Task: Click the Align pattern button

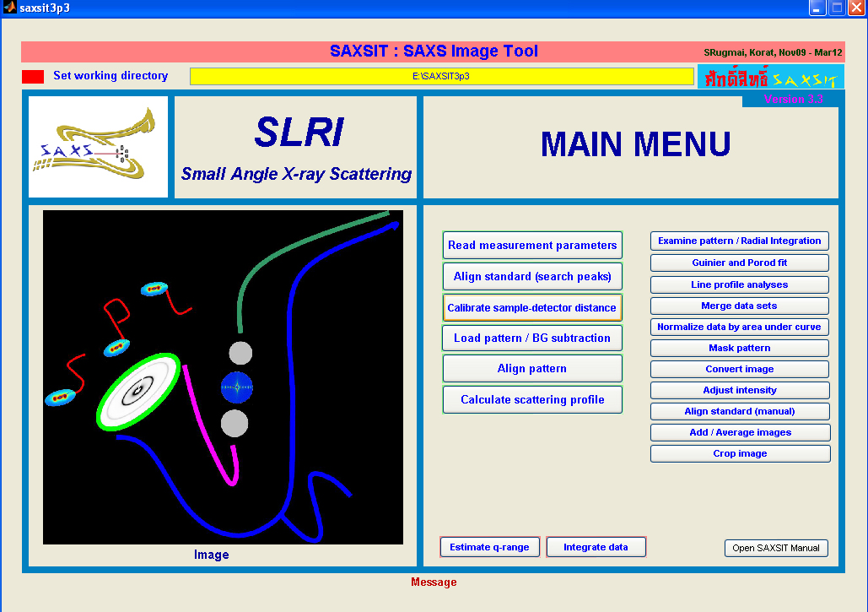Action: (x=532, y=368)
